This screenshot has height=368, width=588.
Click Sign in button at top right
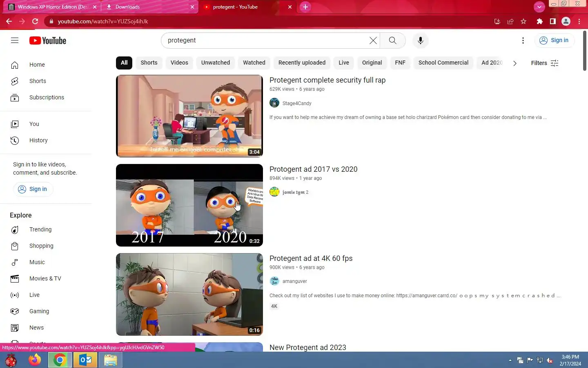click(x=554, y=40)
